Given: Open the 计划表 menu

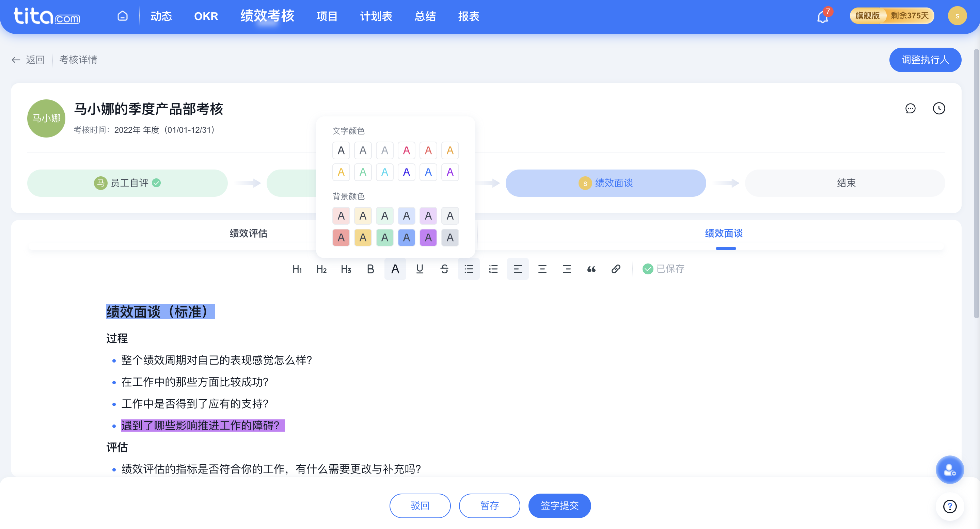Looking at the screenshot, I should tap(376, 16).
